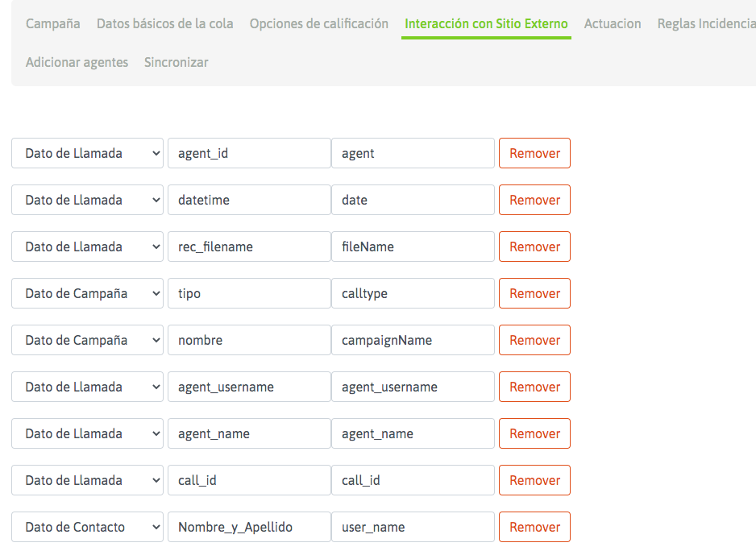Open the dropdown for the rec_filename row
This screenshot has height=551, width=756.
tap(87, 246)
